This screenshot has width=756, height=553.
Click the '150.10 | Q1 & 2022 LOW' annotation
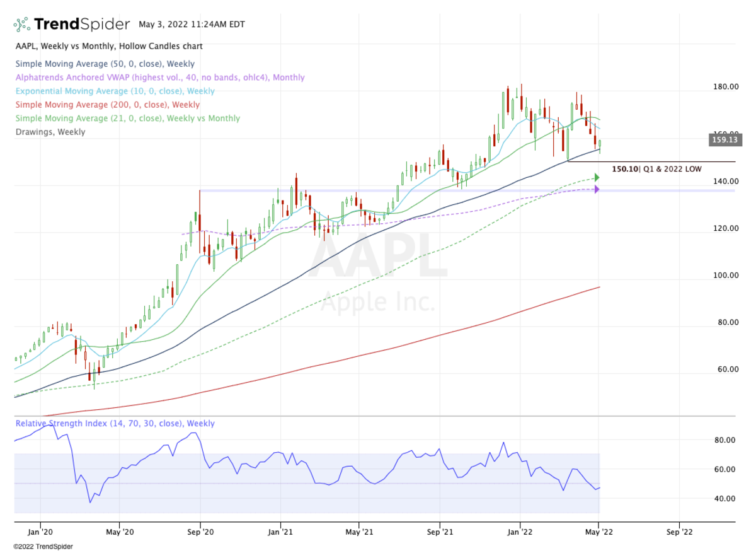pos(657,169)
